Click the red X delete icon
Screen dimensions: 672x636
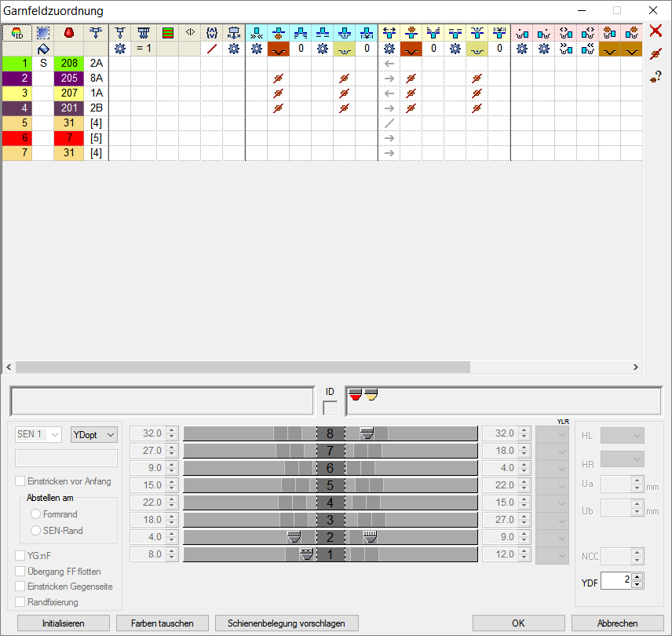(x=656, y=31)
